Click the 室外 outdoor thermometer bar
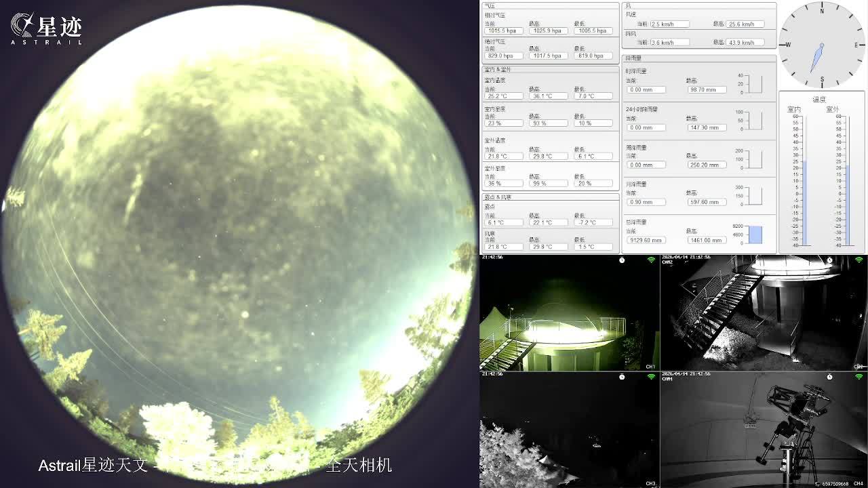The height and width of the screenshot is (488, 868). (847, 180)
